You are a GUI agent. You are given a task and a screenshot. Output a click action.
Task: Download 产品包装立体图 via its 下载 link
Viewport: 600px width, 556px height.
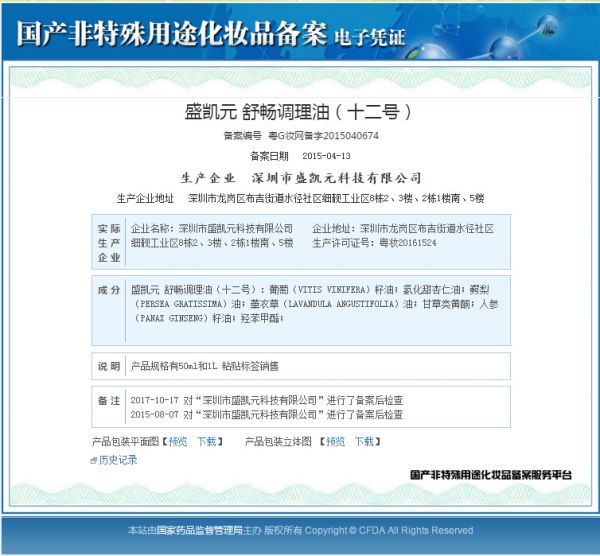click(364, 442)
